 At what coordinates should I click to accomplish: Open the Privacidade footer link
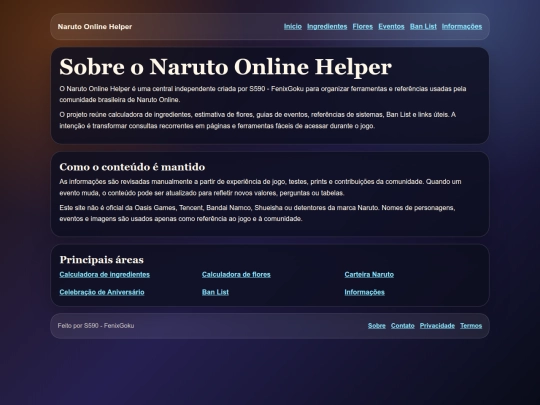click(x=437, y=325)
